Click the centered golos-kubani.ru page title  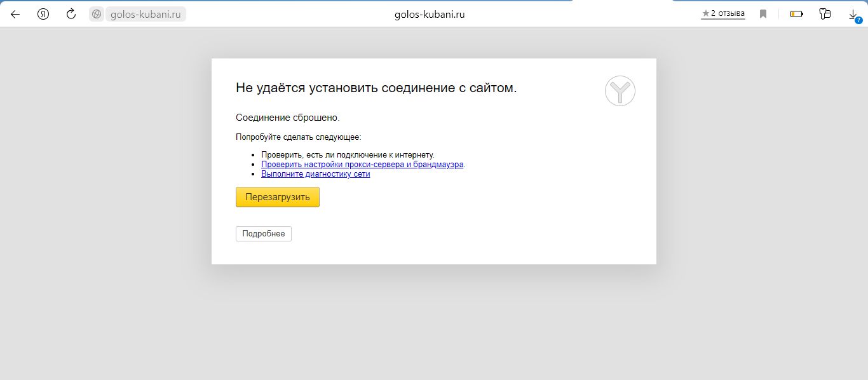(430, 14)
